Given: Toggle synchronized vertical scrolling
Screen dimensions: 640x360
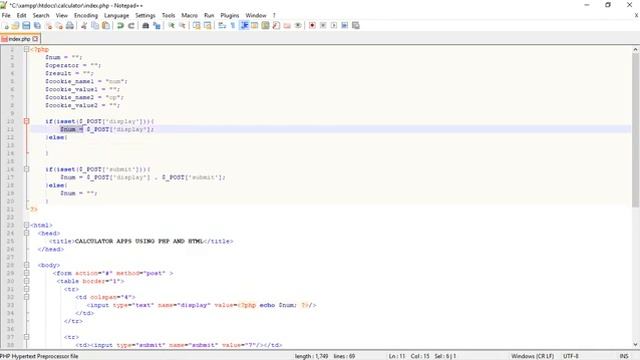Looking at the screenshot, I should [x=197, y=26].
